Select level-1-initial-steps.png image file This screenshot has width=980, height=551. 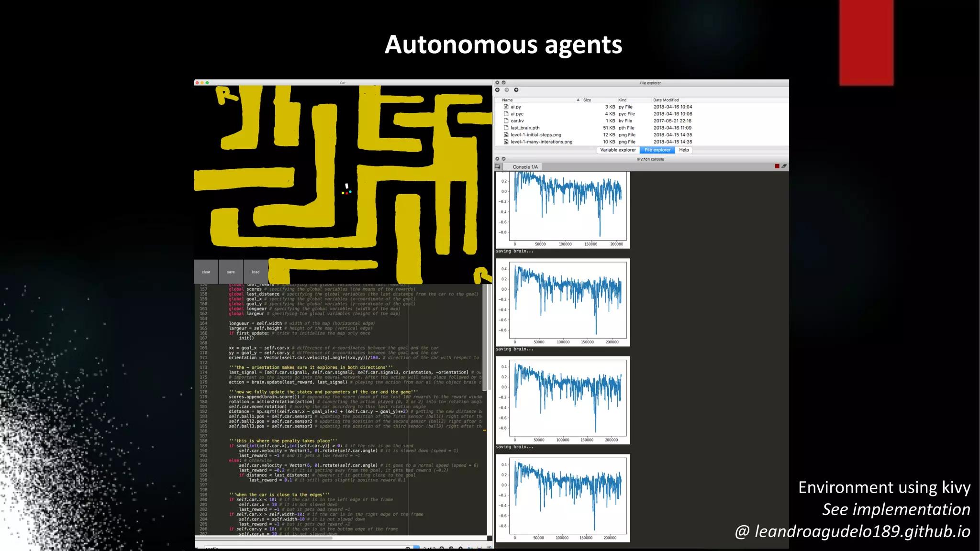pos(535,135)
